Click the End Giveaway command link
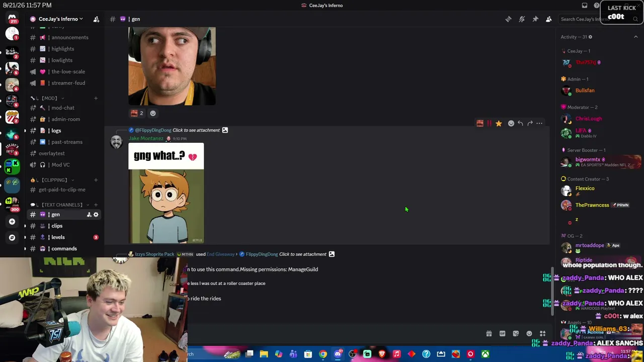 [x=221, y=254]
